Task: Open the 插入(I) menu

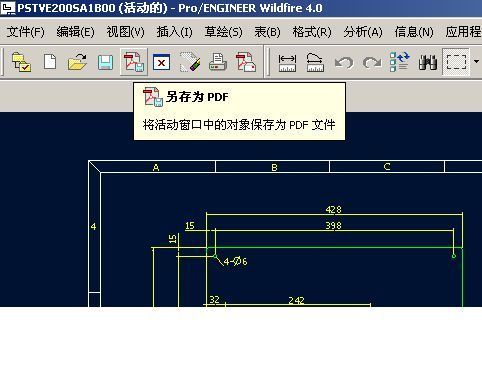Action: pos(174,32)
